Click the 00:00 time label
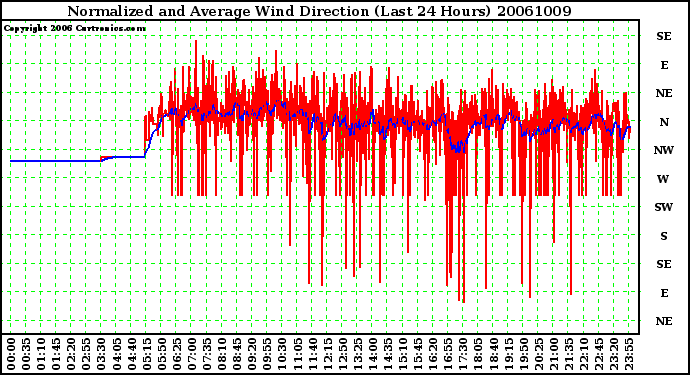The image size is (690, 375). point(11,354)
